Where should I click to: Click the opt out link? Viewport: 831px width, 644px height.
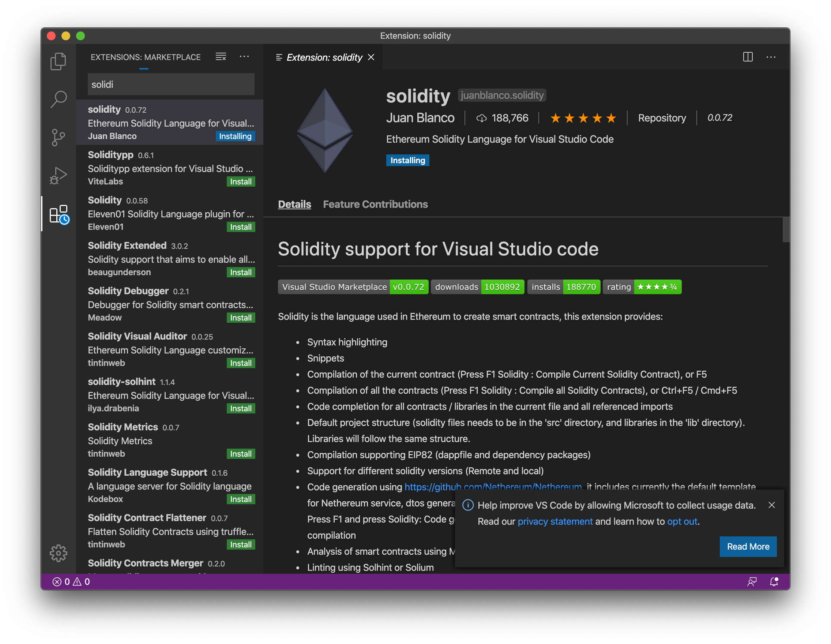682,521
